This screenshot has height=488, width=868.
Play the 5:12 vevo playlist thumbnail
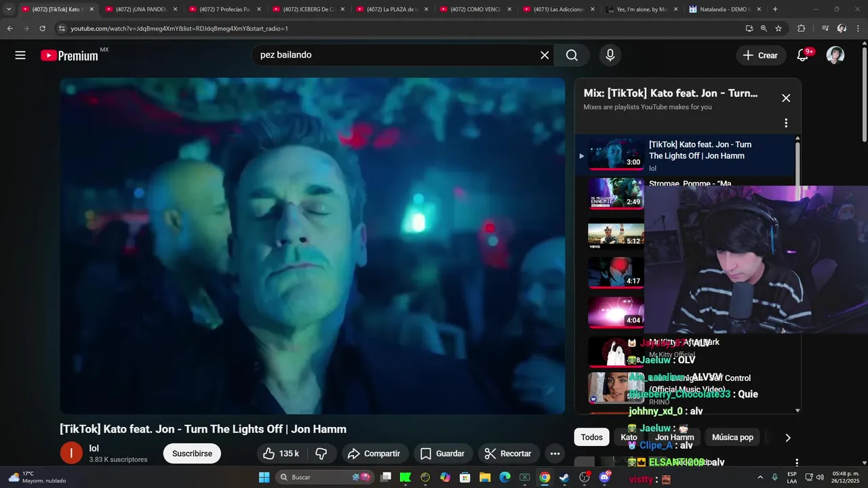(x=616, y=233)
